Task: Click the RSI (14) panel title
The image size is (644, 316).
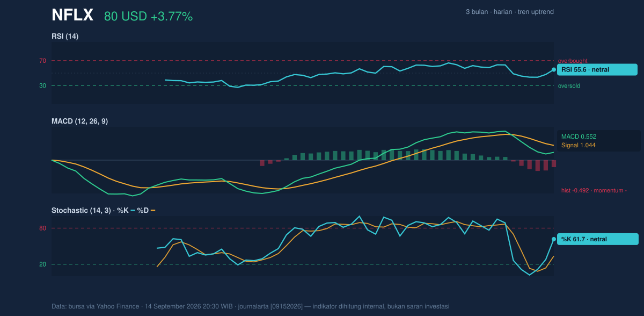Action: point(65,36)
